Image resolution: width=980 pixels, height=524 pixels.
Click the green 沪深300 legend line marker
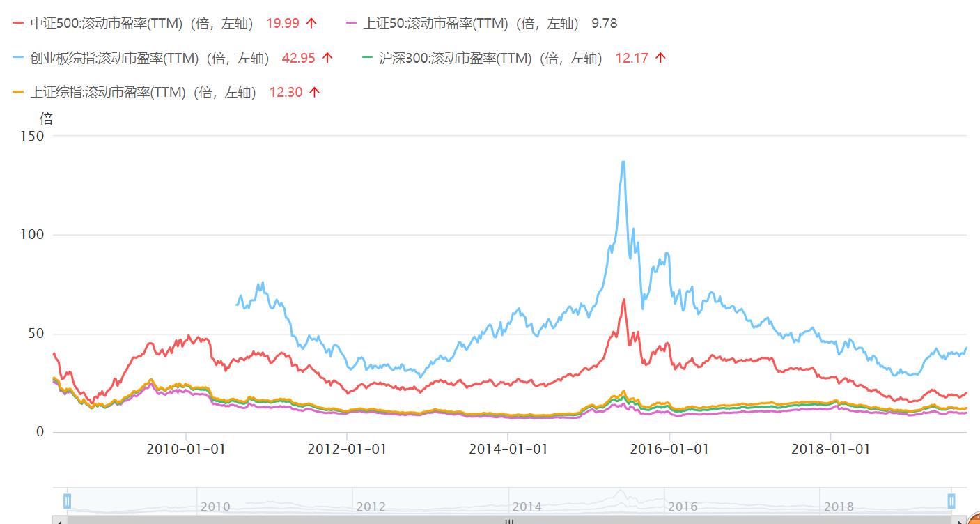[x=368, y=57]
